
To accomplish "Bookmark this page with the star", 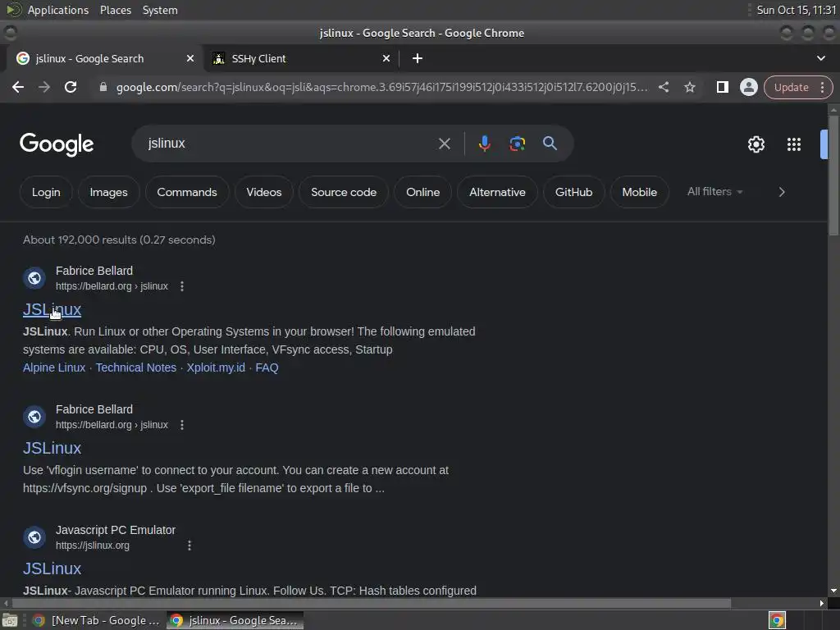I will (x=689, y=87).
